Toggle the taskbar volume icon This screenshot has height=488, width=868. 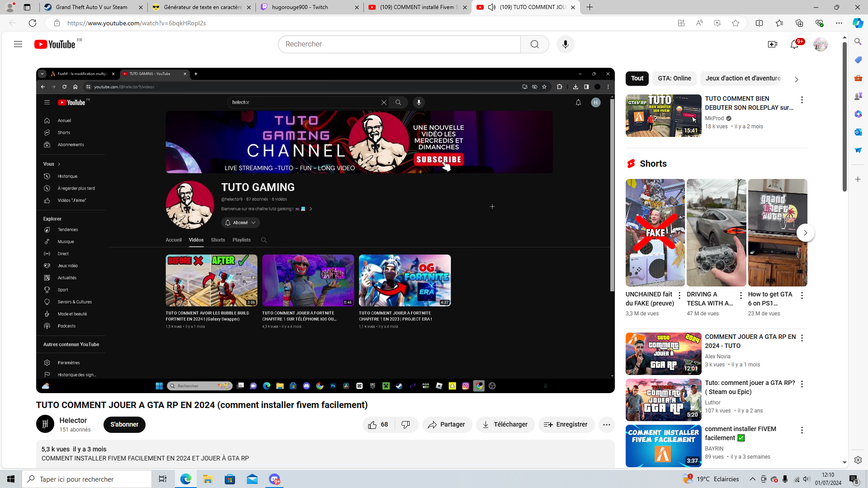807,479
